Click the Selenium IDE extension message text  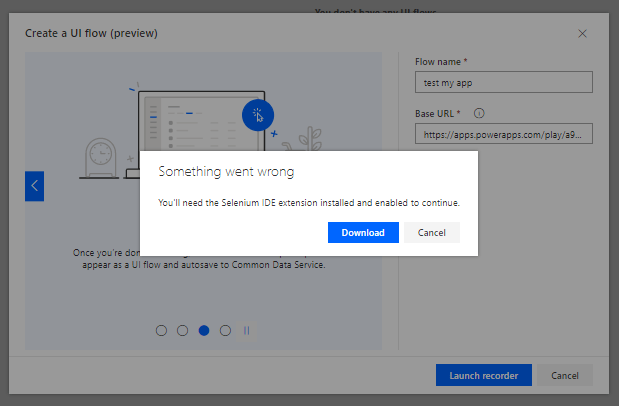tap(309, 203)
